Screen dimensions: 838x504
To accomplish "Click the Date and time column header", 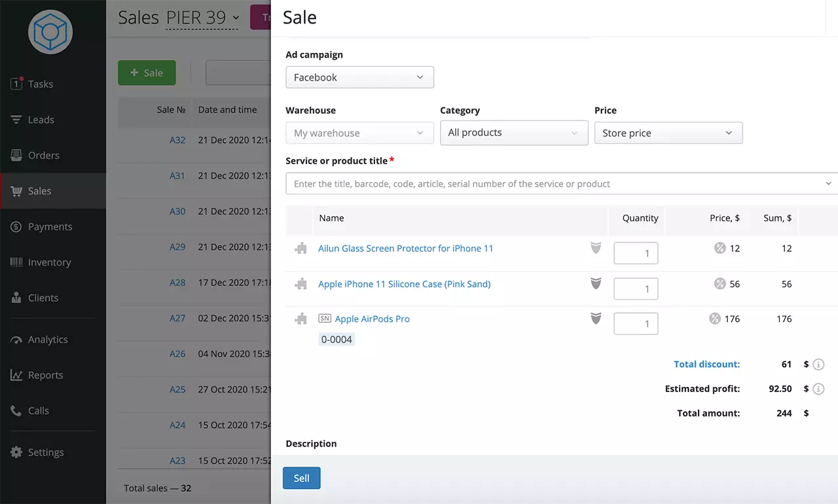I will tap(227, 110).
